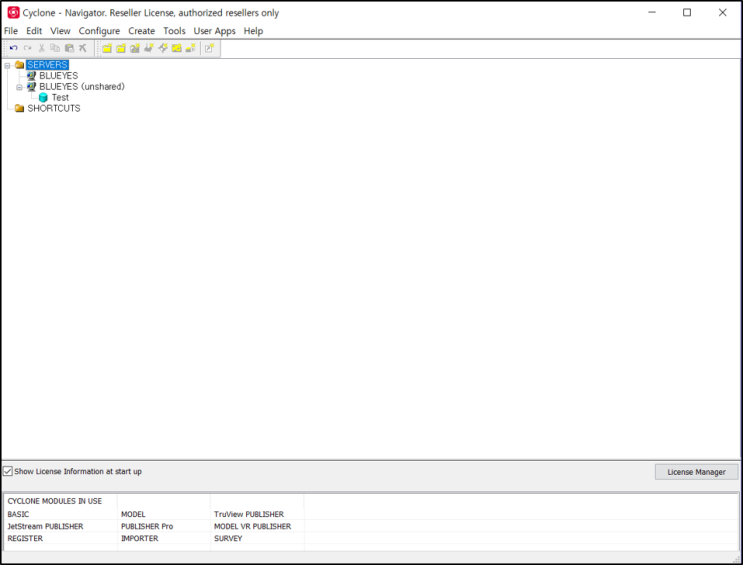Select the BLUEYES server entry
Screen dimensions: 743x565
59,75
